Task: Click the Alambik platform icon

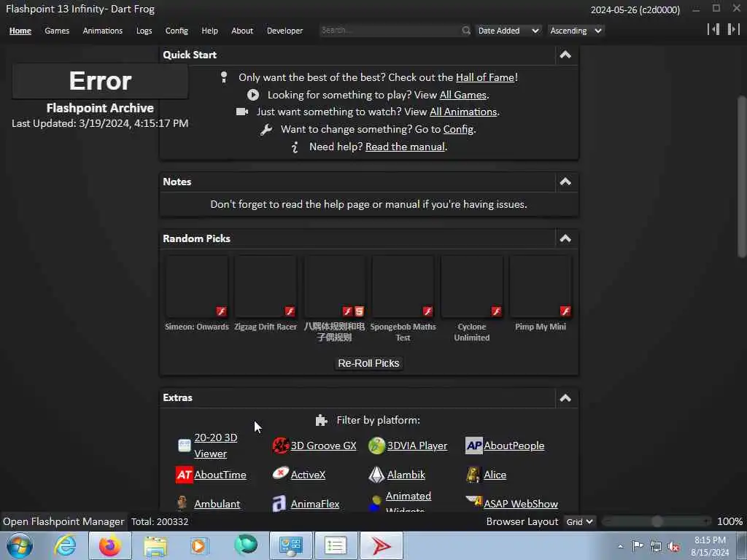Action: (x=377, y=475)
